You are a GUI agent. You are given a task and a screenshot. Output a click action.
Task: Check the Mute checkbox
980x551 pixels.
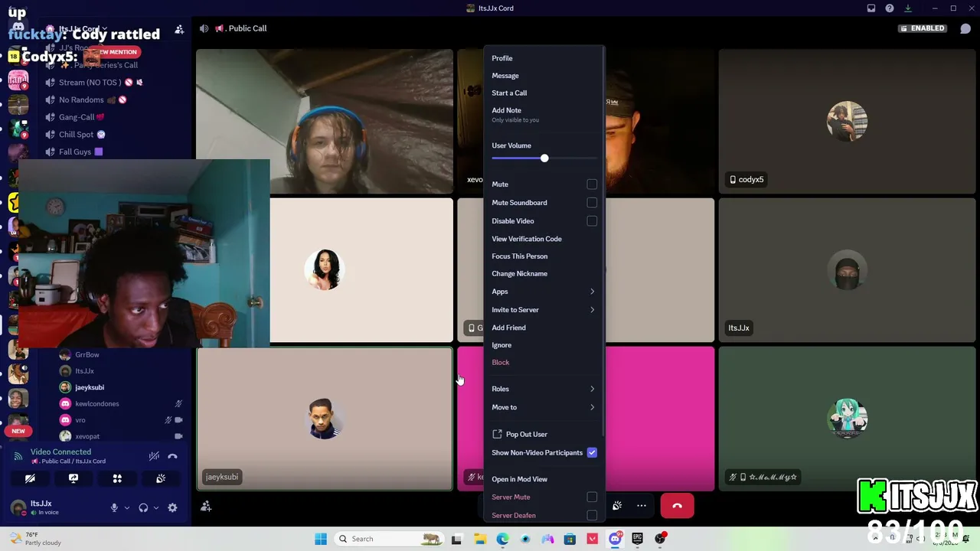pos(592,184)
